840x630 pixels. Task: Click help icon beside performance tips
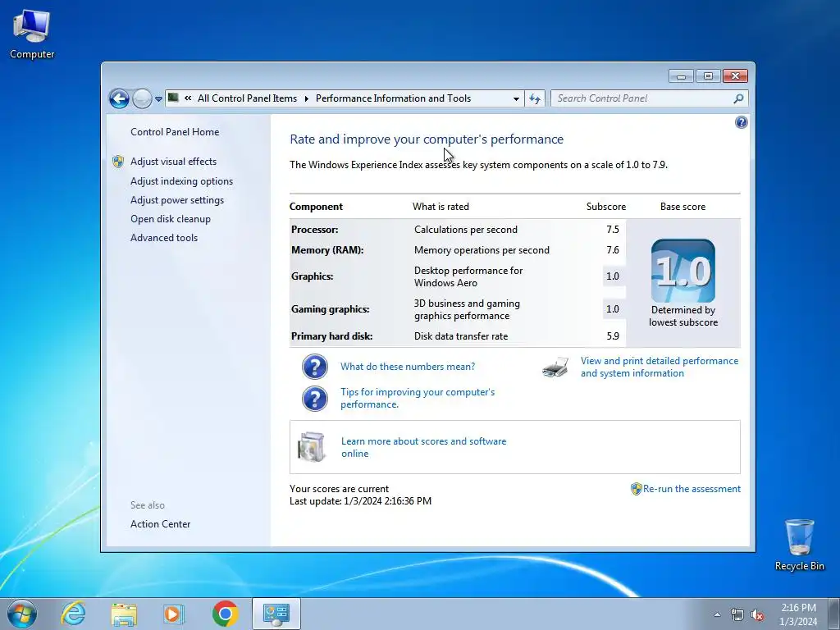pos(315,399)
